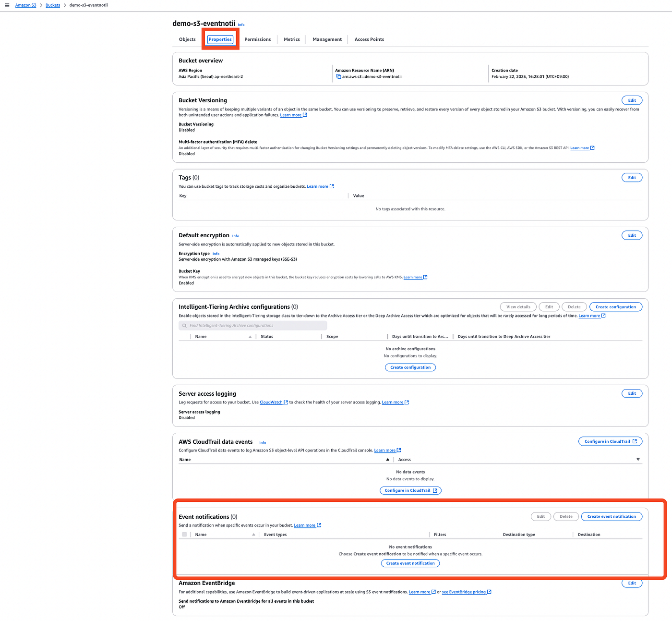
Task: Click the Scope column header
Action: pos(332,337)
